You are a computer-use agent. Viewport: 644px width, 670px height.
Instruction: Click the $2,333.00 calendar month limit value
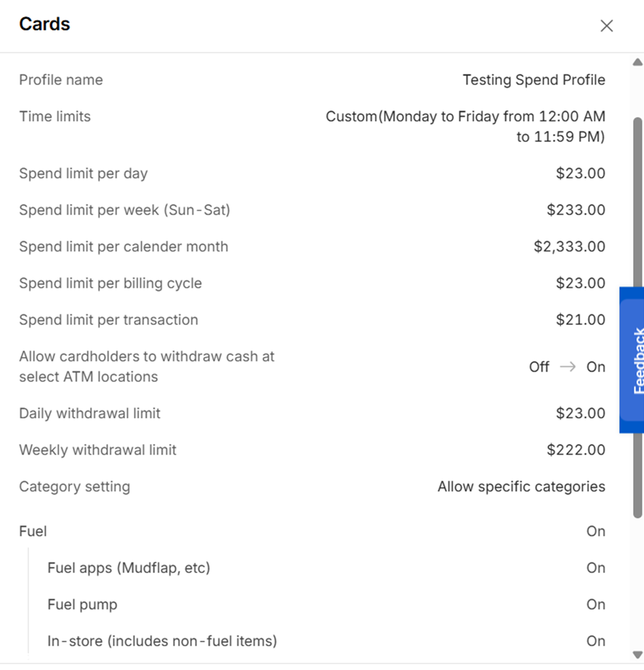[569, 247]
